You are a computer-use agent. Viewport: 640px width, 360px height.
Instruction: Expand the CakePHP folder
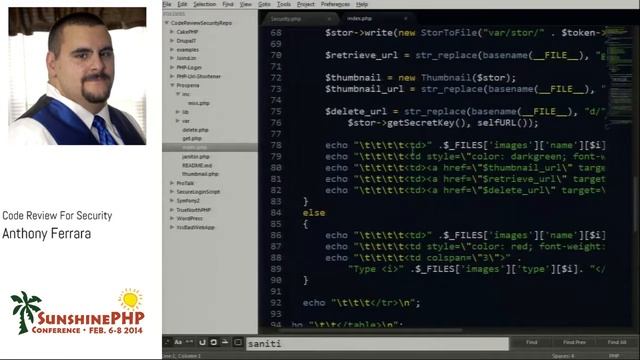(x=172, y=31)
